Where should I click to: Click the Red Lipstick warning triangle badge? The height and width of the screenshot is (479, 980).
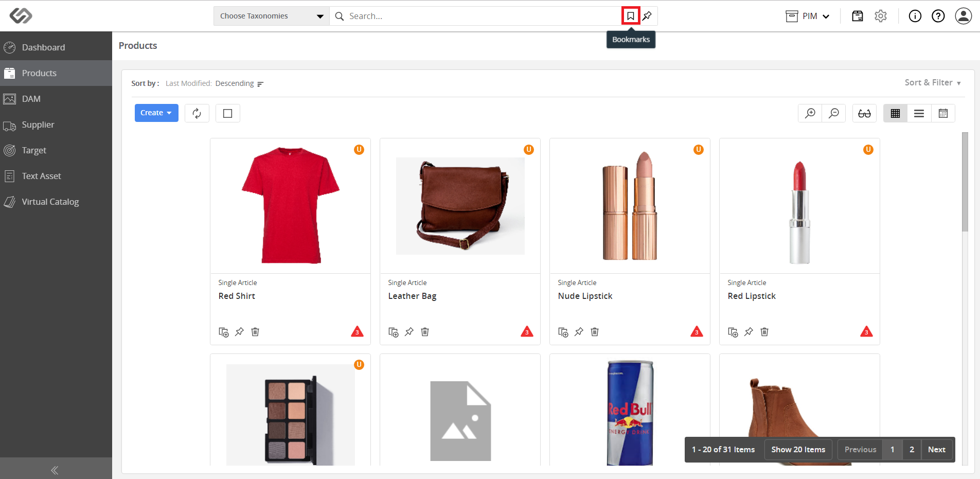[x=866, y=331]
